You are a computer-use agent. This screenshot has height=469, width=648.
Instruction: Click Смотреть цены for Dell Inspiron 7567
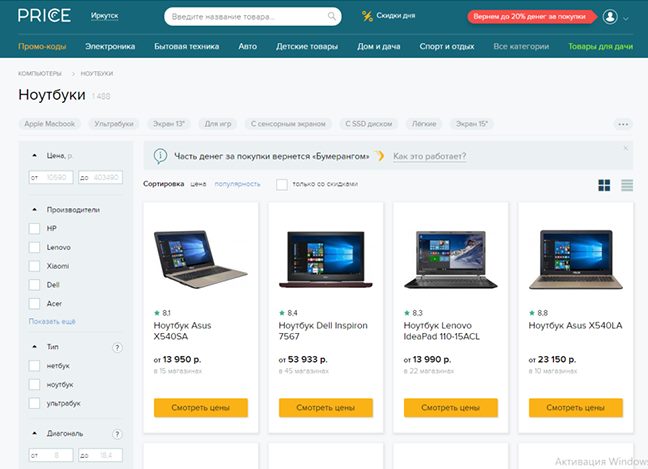click(x=326, y=408)
